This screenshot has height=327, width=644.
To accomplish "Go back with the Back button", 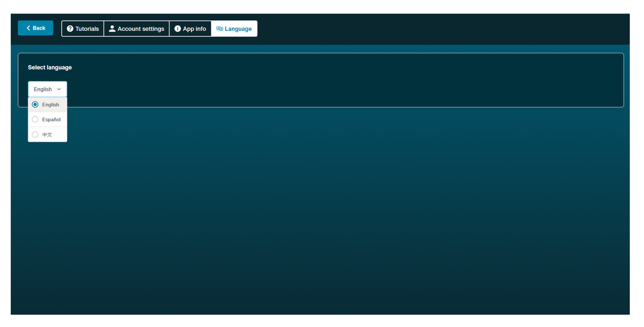I will point(35,28).
